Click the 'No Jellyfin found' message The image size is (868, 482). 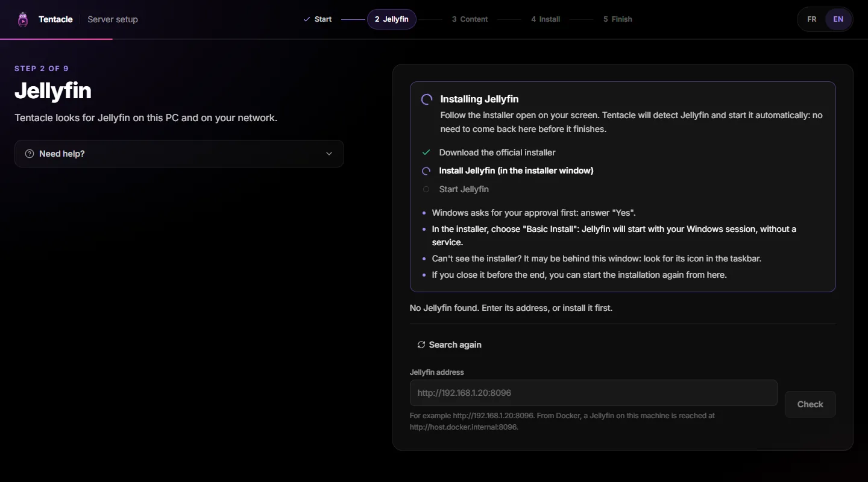click(x=511, y=308)
